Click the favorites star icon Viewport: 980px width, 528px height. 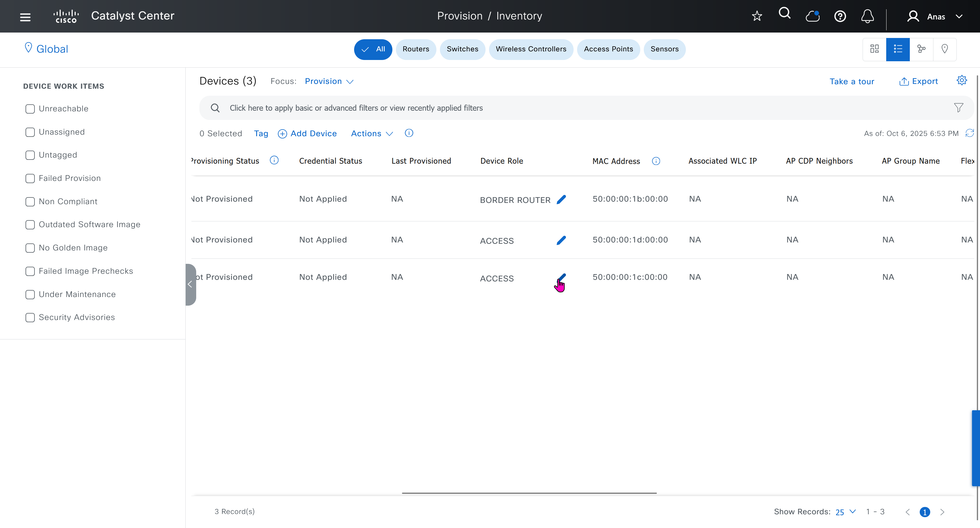click(x=757, y=16)
